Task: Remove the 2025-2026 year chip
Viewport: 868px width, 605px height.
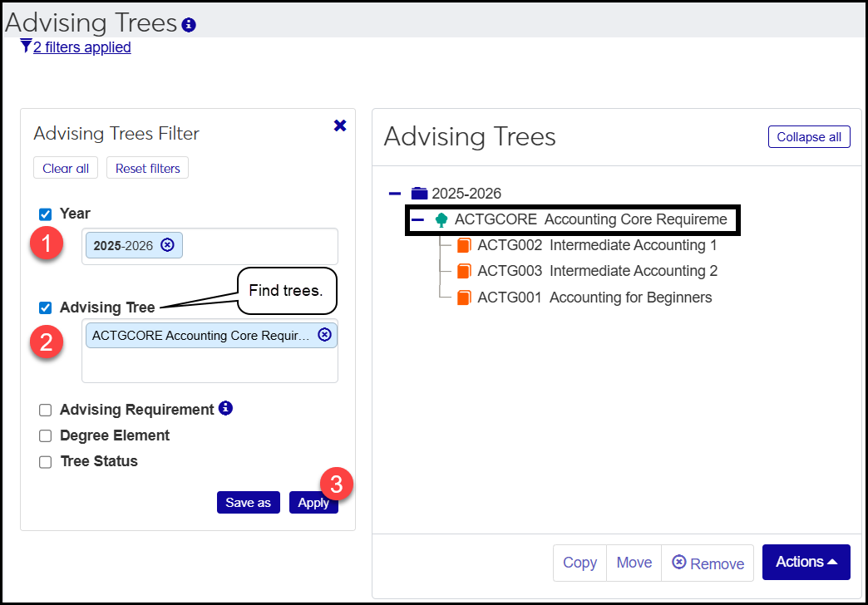Action: [x=167, y=244]
